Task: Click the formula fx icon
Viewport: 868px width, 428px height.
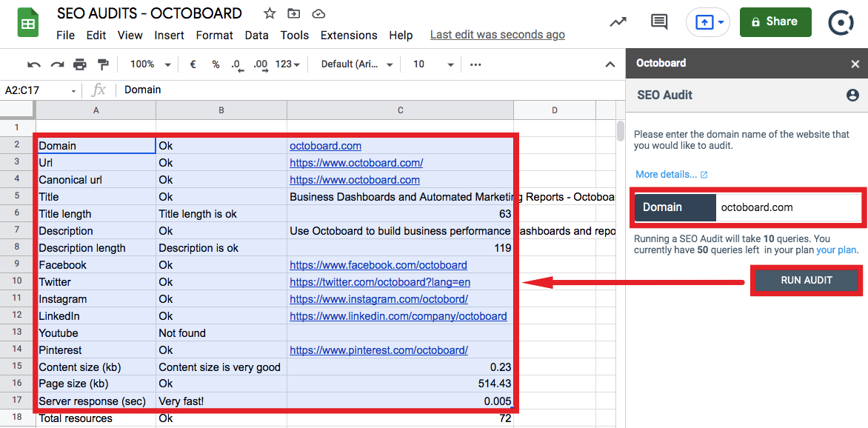Action: [x=99, y=90]
